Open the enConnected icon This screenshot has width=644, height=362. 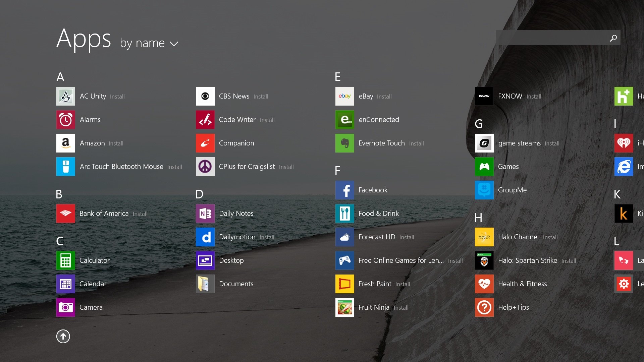[x=345, y=120]
